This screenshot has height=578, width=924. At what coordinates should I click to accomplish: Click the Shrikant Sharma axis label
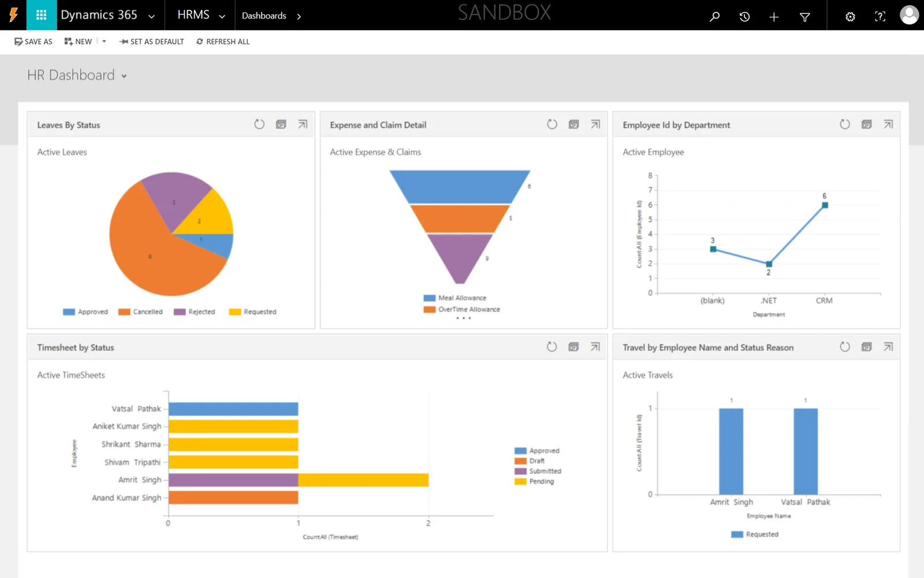click(x=131, y=444)
